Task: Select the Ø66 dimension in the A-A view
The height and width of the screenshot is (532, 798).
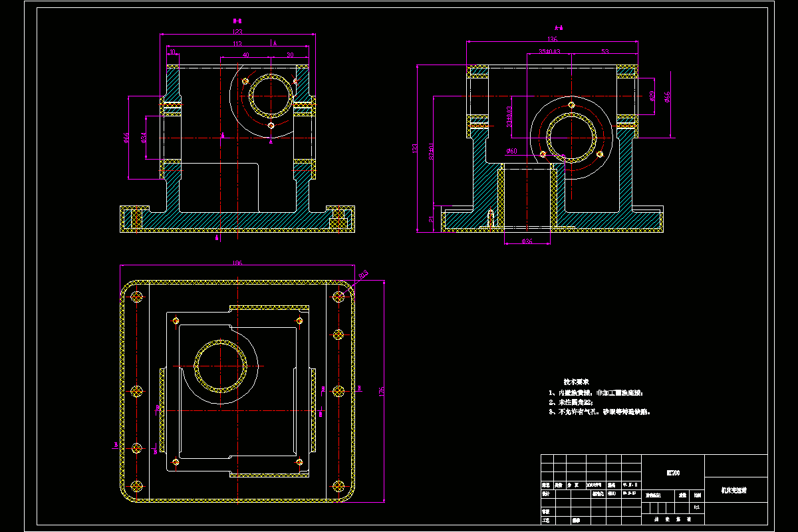Action: [668, 96]
